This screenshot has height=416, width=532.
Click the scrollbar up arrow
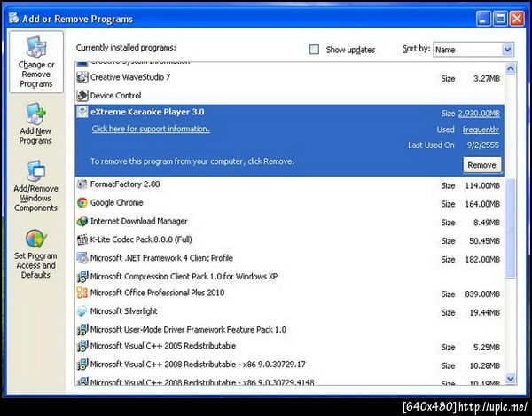pyautogui.click(x=511, y=69)
